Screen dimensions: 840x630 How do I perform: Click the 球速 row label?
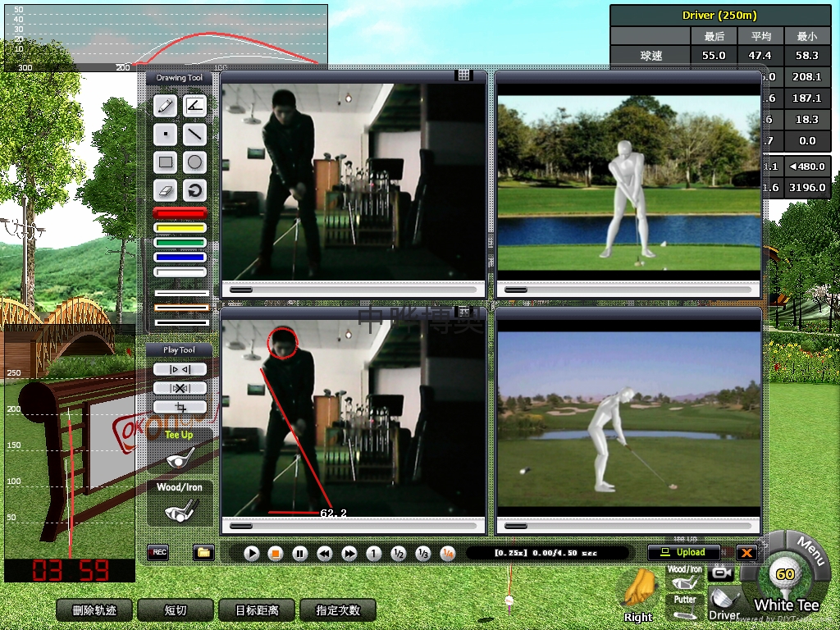click(x=651, y=56)
